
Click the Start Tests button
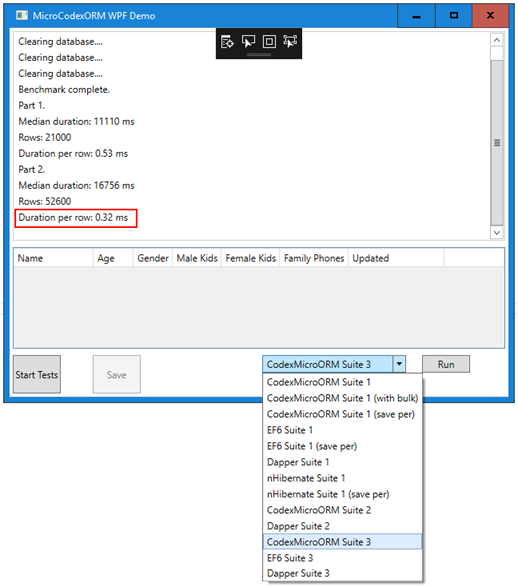[x=37, y=374]
